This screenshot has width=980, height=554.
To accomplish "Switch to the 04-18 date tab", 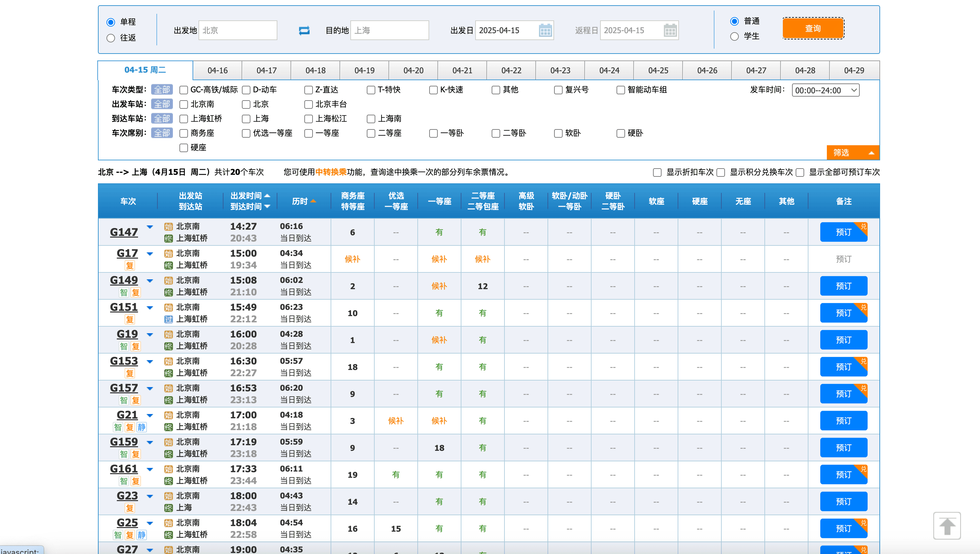I will [x=315, y=70].
